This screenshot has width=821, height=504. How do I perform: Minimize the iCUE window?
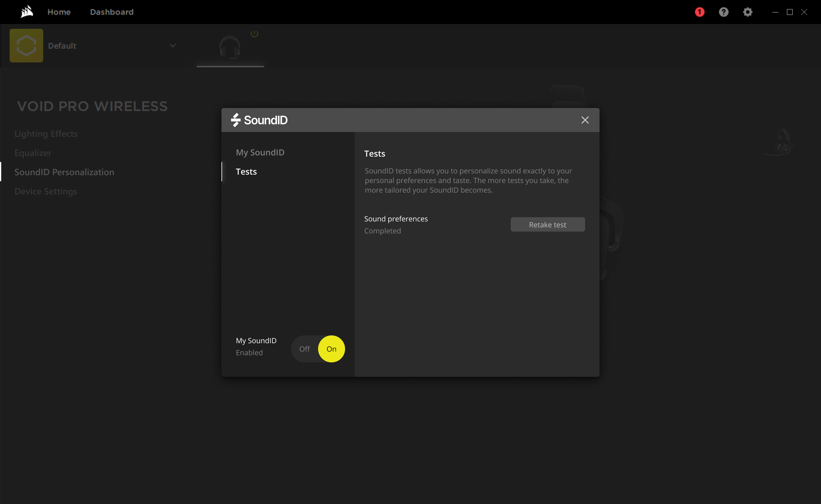coord(775,12)
